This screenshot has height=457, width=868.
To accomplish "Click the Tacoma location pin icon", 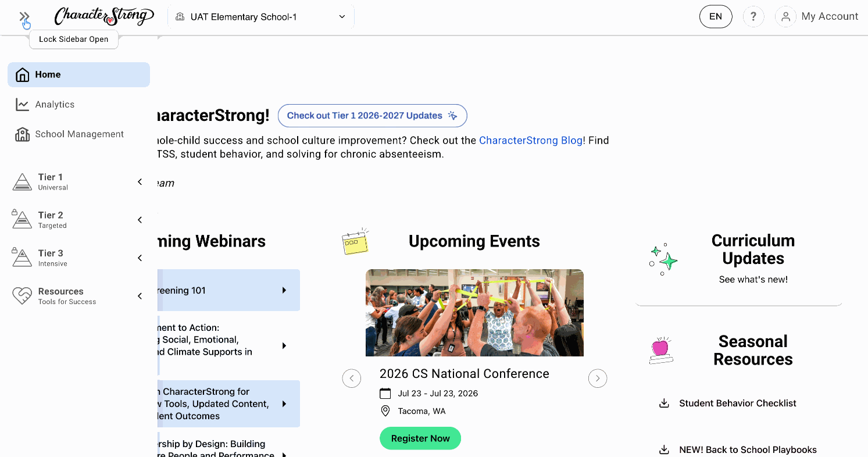I will pyautogui.click(x=385, y=411).
